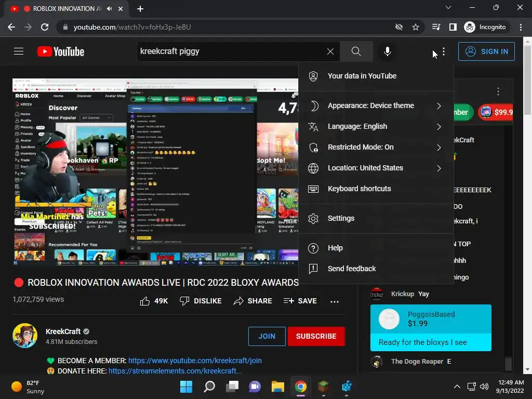Click The Doge Reaper chat author

coord(417,362)
